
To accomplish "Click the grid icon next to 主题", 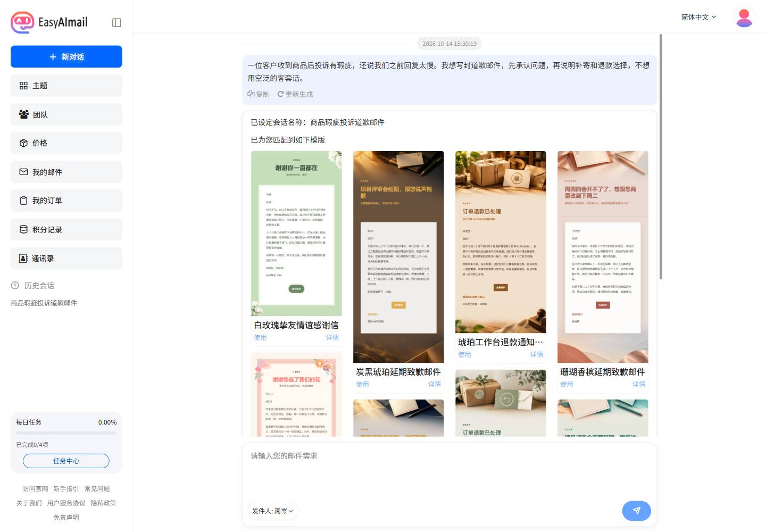I will 23,86.
